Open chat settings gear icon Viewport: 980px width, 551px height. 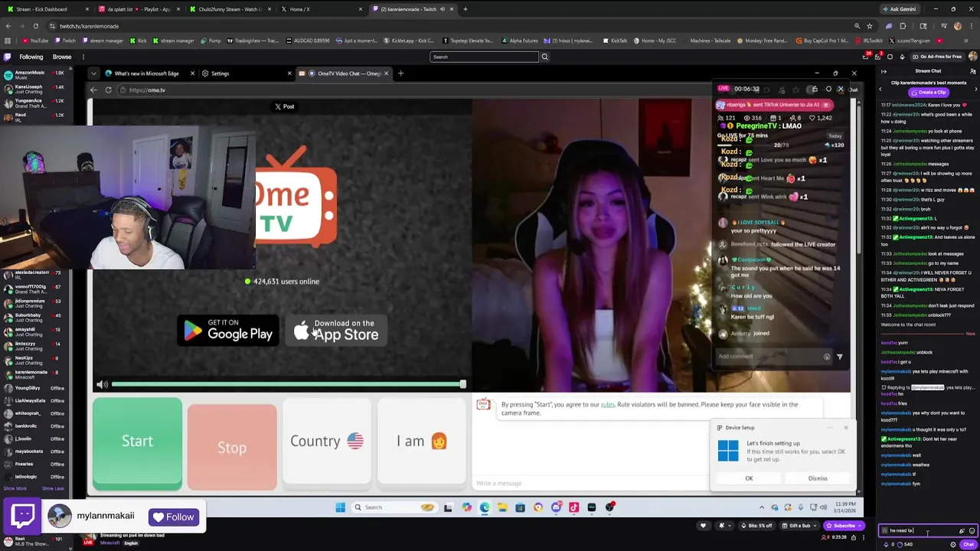tap(953, 544)
